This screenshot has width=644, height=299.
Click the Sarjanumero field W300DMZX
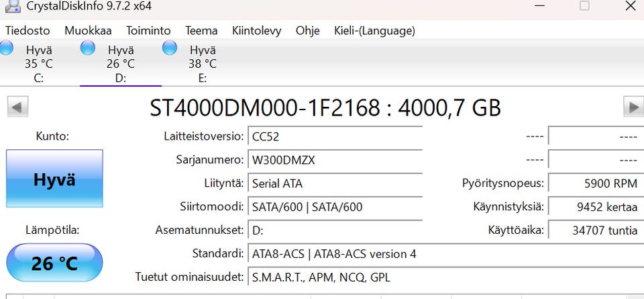tap(335, 159)
